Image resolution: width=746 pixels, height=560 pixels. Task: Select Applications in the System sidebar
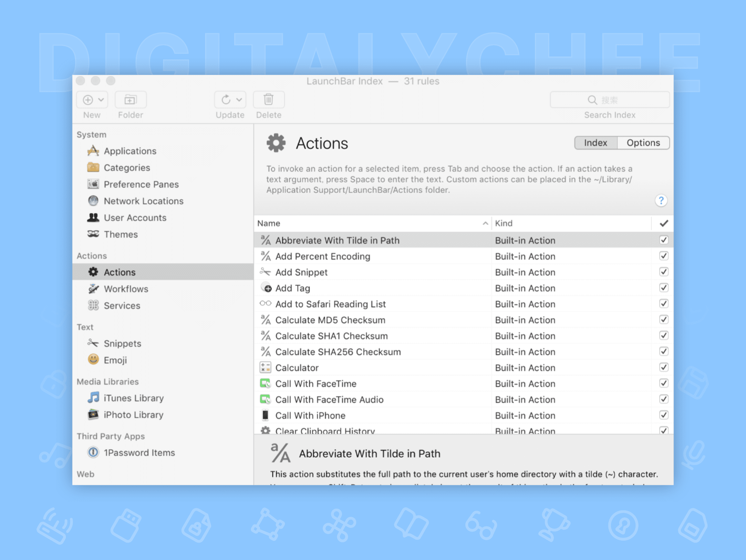click(130, 151)
